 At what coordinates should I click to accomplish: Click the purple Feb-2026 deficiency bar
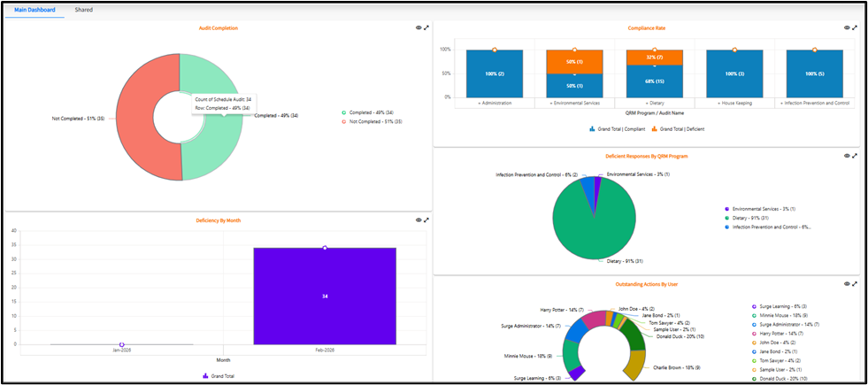coord(325,296)
